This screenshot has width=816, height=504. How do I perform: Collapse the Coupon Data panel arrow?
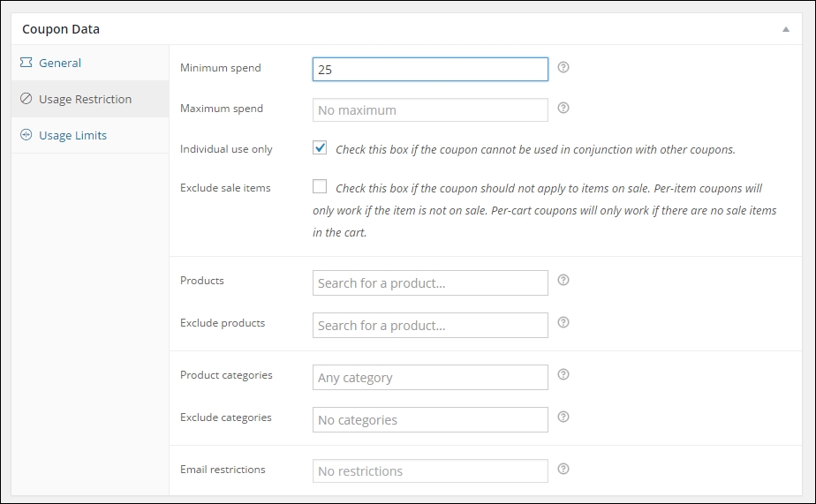(785, 29)
